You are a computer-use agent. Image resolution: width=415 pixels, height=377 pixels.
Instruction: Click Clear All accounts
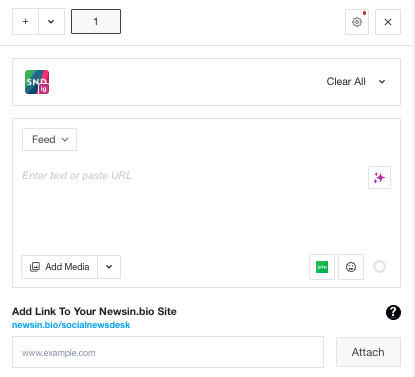[x=346, y=81]
